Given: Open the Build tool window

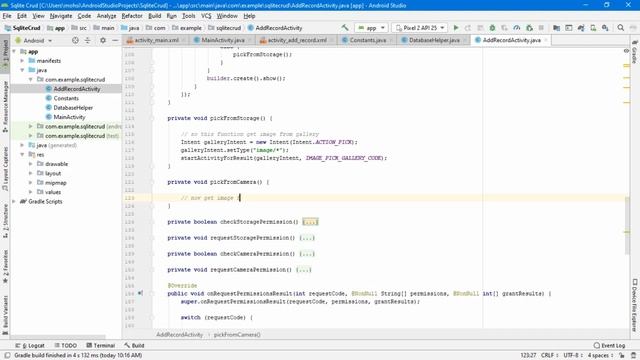Looking at the screenshot, I should (x=134, y=345).
